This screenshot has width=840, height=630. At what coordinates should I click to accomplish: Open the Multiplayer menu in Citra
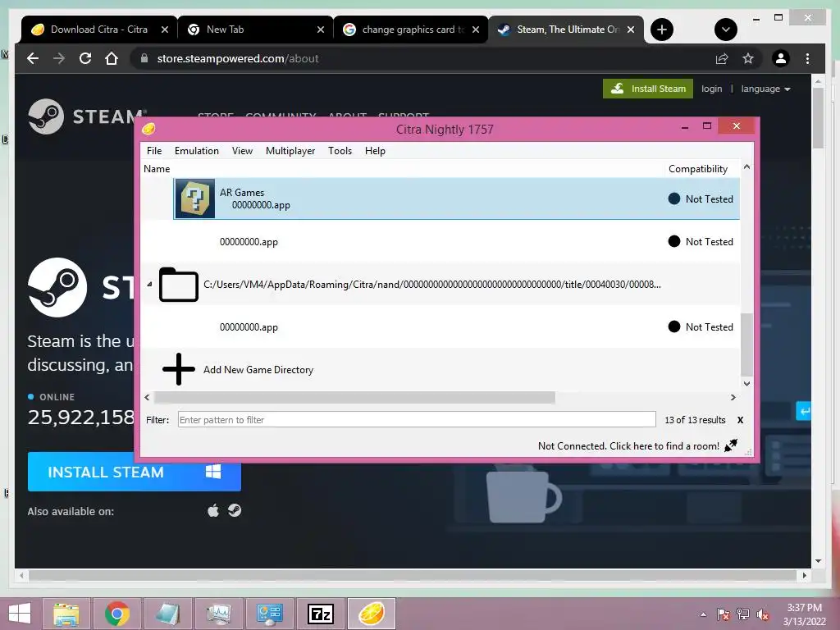click(290, 151)
